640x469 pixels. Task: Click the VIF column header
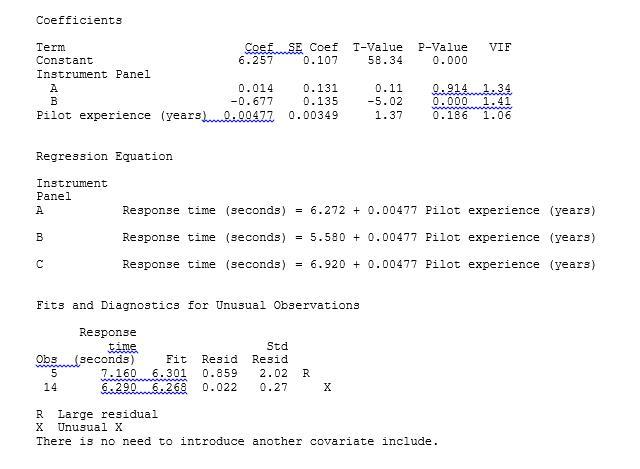[500, 47]
